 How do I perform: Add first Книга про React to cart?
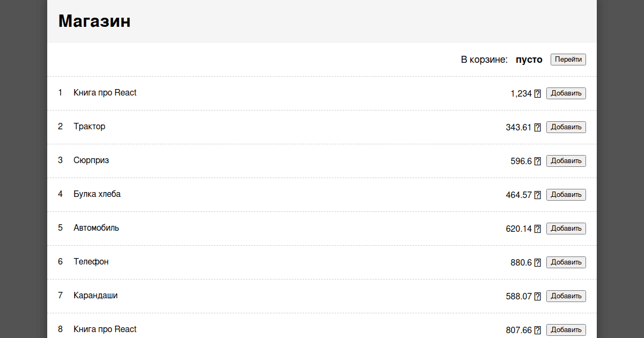point(566,93)
